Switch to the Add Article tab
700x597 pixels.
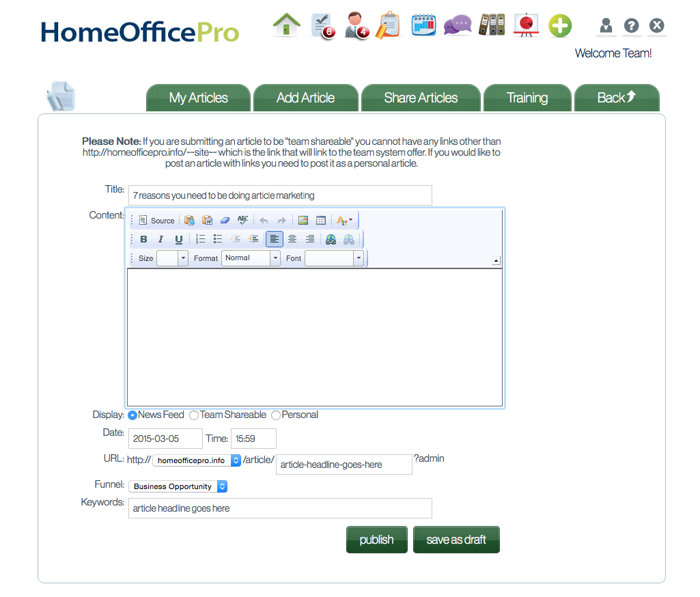[x=305, y=98]
